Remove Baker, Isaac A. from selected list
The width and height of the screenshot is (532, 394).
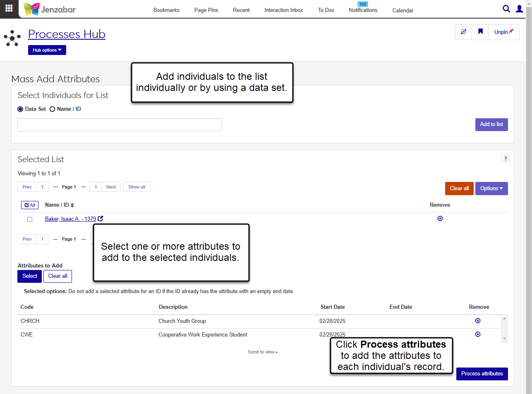[440, 219]
